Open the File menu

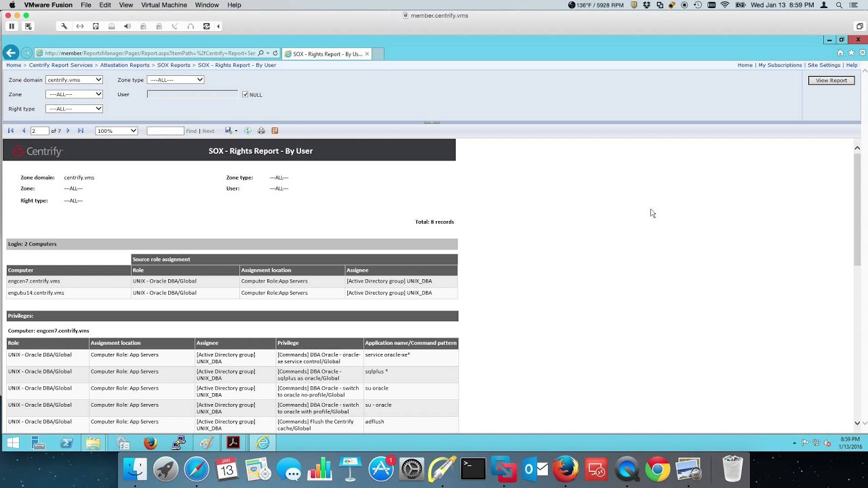click(x=86, y=5)
